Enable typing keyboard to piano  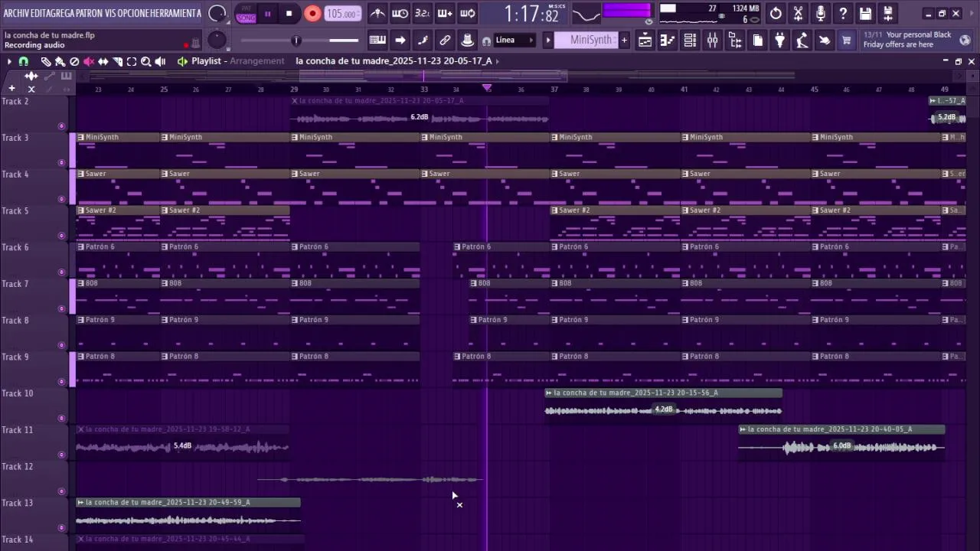(377, 40)
